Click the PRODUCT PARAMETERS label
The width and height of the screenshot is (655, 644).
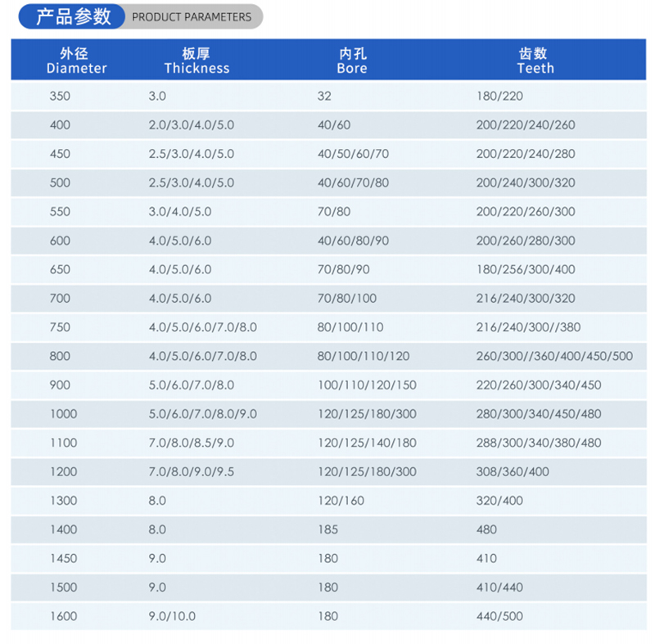(x=192, y=16)
